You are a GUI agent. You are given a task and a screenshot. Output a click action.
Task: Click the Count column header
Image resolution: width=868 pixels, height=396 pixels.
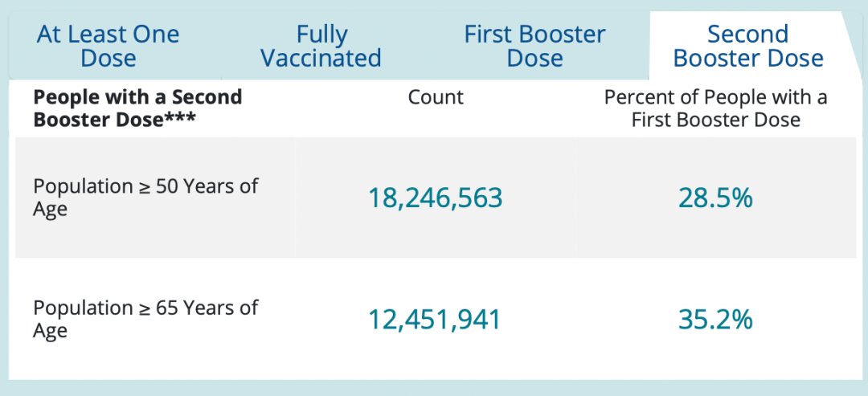click(436, 98)
